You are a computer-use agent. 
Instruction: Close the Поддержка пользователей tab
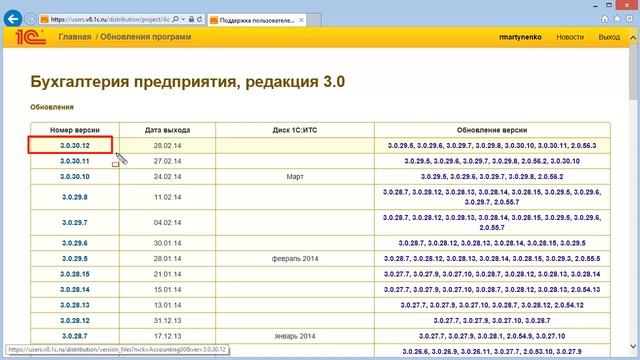coord(301,20)
